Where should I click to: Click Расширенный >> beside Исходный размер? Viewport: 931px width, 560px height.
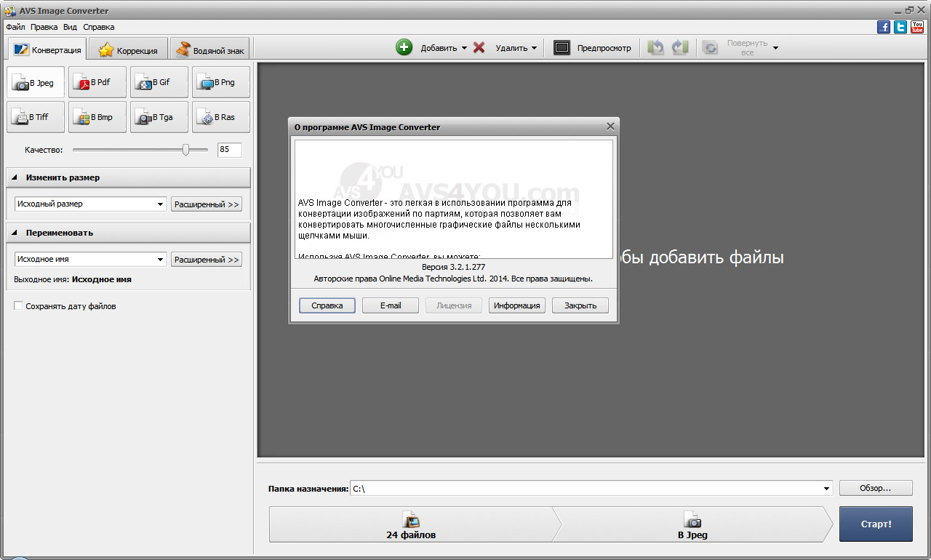(x=207, y=204)
